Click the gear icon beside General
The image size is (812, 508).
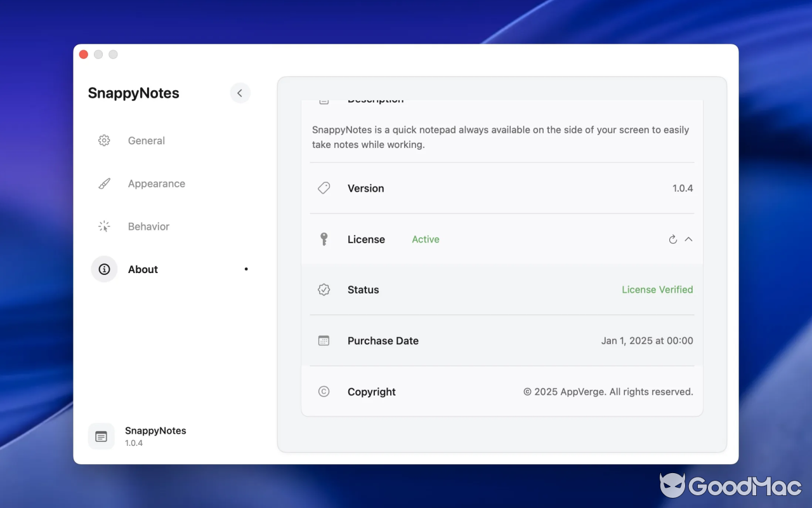click(104, 140)
